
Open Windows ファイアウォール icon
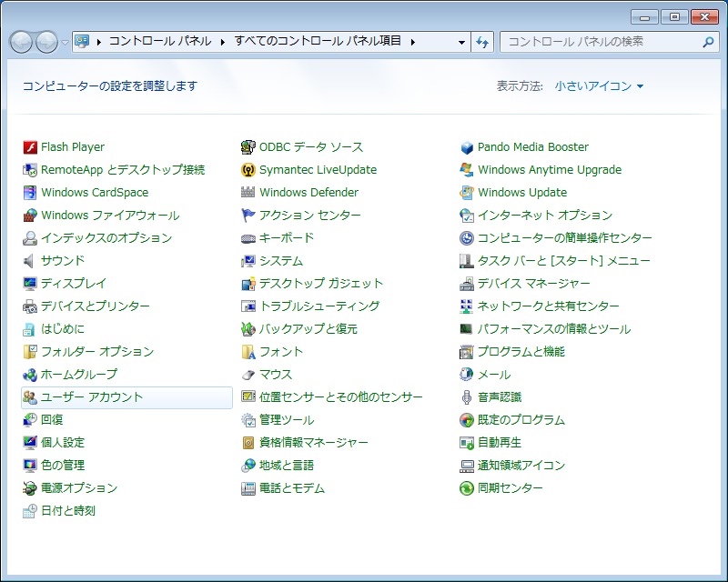pos(30,216)
